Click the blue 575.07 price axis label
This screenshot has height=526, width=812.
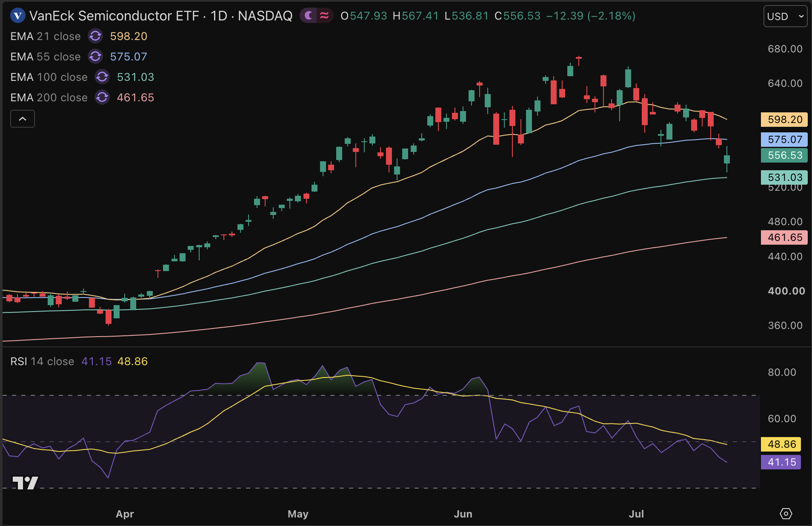(784, 140)
